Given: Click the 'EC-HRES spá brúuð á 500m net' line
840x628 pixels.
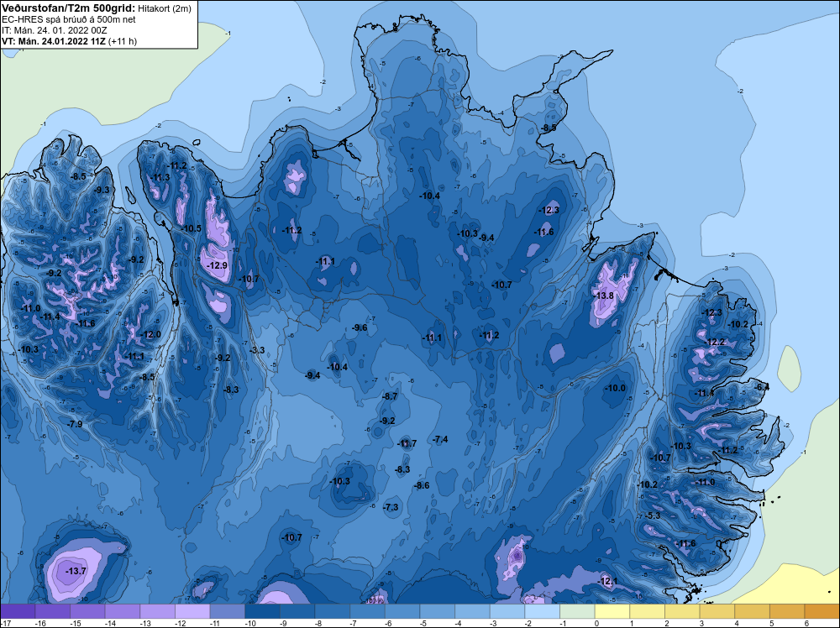Looking at the screenshot, I should pyautogui.click(x=69, y=19).
